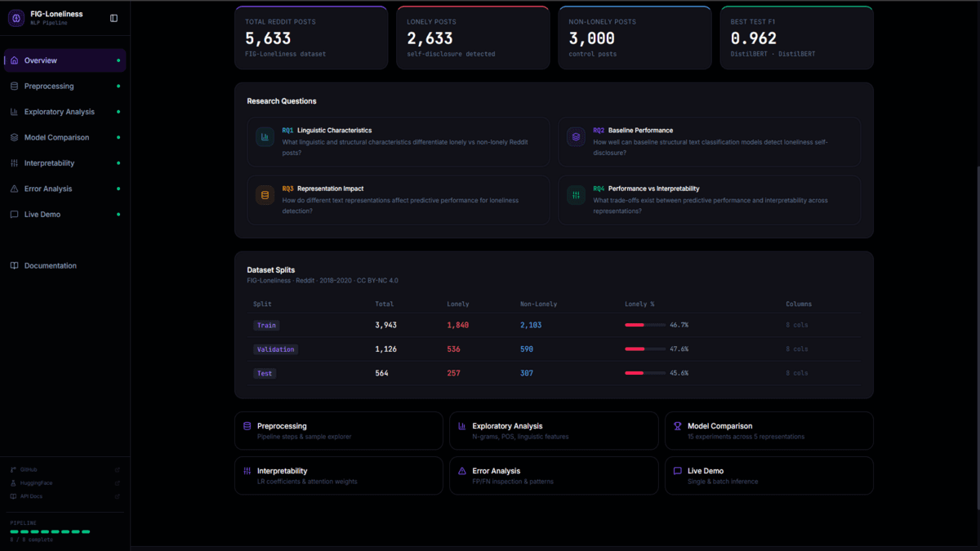Viewport: 980px width, 551px height.
Task: Open Error Analysis sidebar item
Action: click(x=65, y=189)
